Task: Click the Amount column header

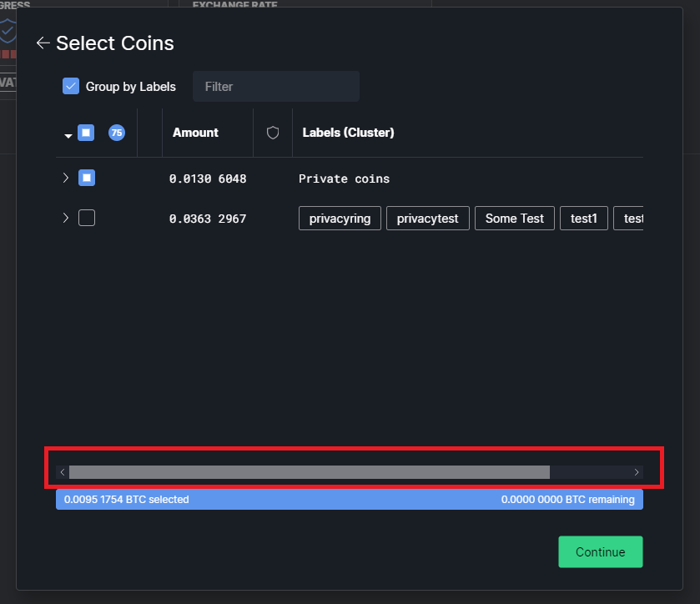Action: (x=195, y=133)
